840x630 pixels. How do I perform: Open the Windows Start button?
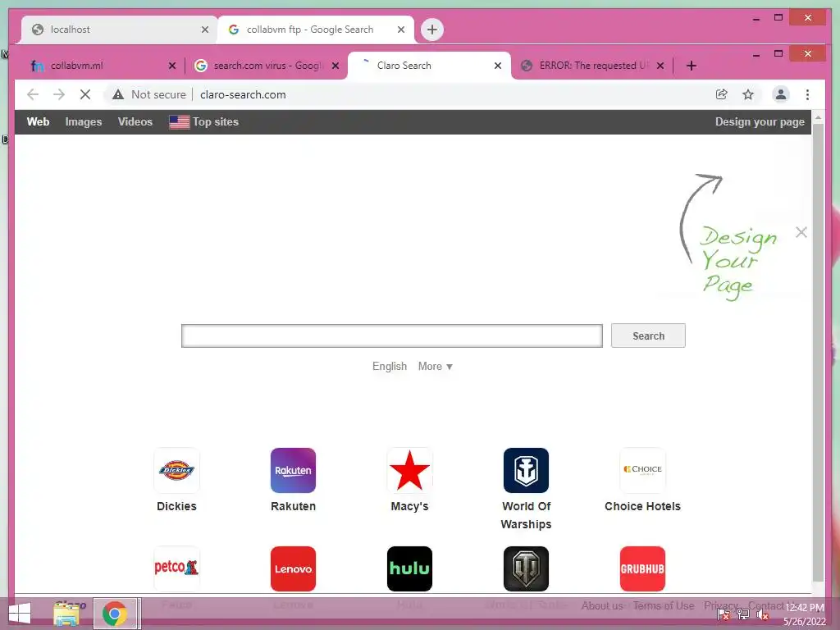[x=20, y=614]
